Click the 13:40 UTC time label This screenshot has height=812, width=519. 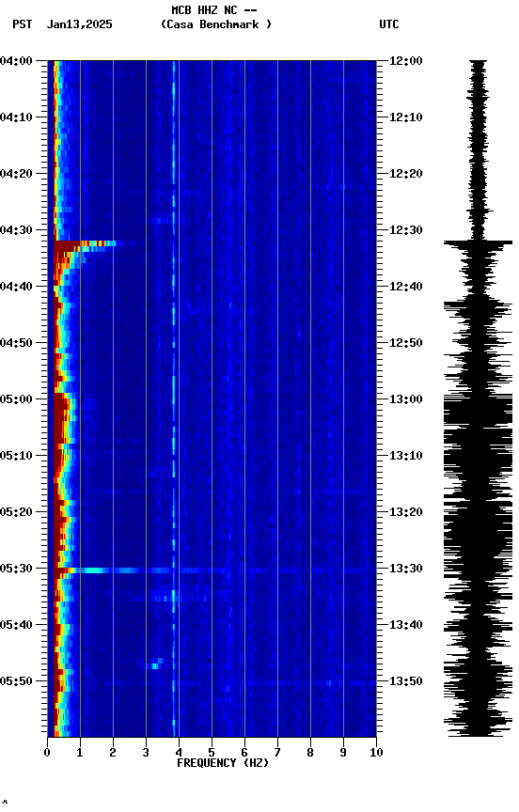point(406,625)
